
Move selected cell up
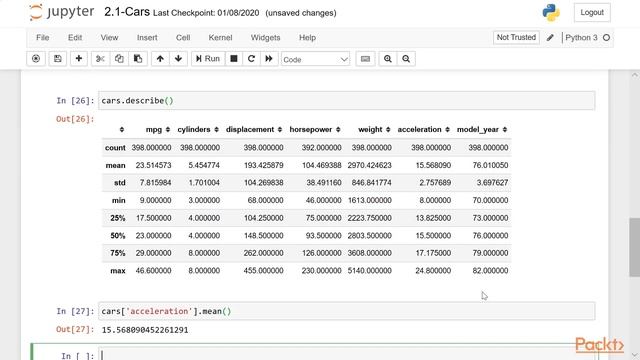coord(160,59)
